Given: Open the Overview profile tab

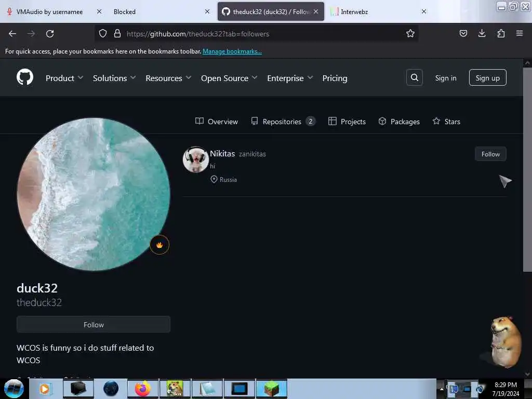Looking at the screenshot, I should (x=217, y=122).
